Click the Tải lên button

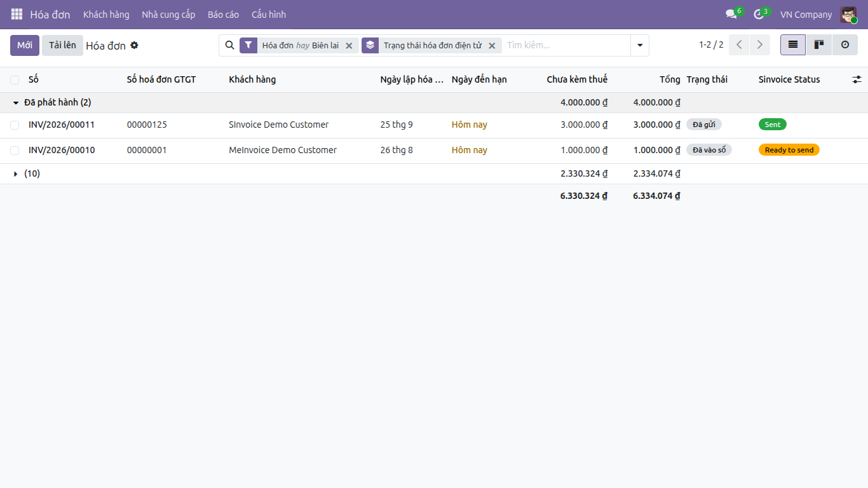pyautogui.click(x=62, y=45)
